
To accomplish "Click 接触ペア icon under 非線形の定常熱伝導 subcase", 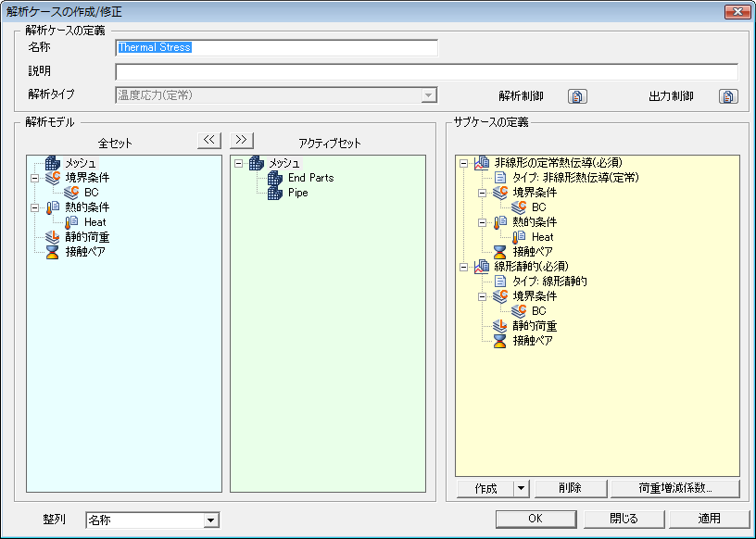I will coord(500,252).
